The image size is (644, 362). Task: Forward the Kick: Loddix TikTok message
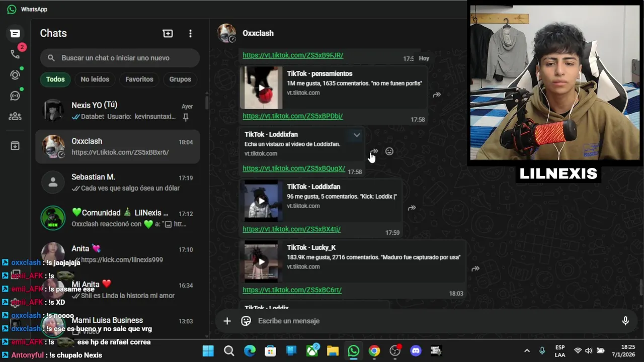pyautogui.click(x=412, y=208)
